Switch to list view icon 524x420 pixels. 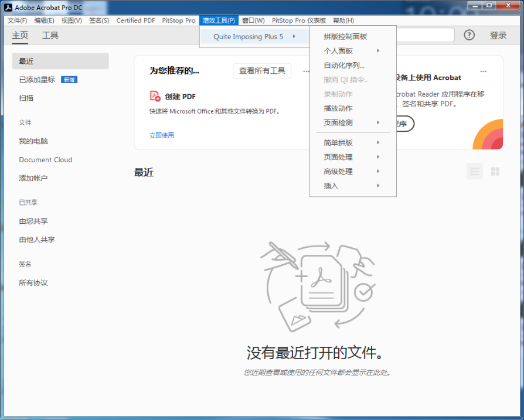pyautogui.click(x=475, y=172)
